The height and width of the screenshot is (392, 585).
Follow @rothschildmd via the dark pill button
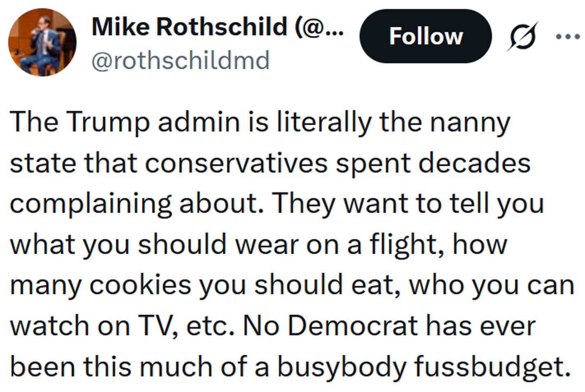click(x=425, y=36)
